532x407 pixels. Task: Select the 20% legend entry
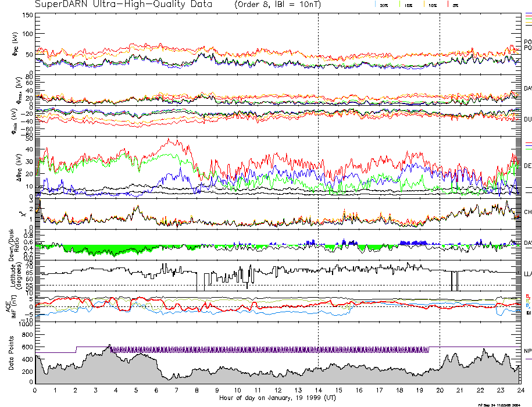coord(384,5)
